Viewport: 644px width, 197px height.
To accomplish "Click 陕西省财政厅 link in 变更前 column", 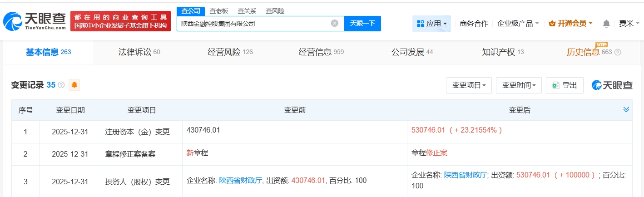I will point(241,180).
